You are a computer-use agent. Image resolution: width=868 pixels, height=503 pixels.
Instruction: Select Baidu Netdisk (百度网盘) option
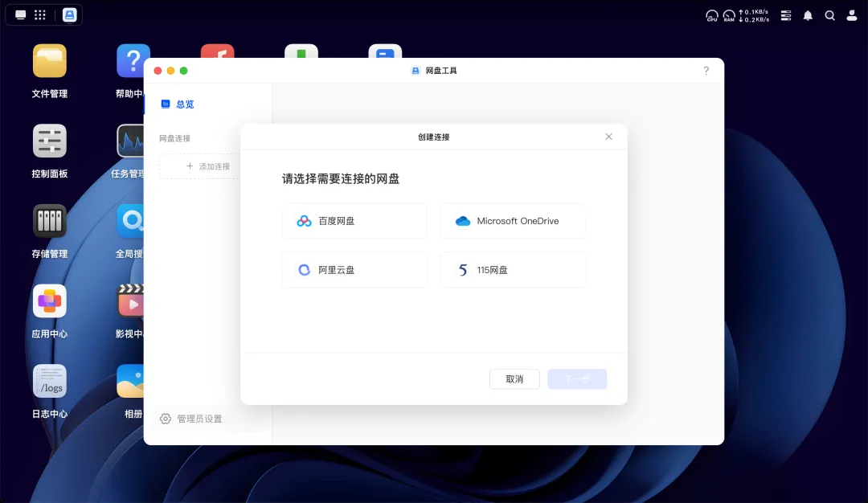coord(354,221)
